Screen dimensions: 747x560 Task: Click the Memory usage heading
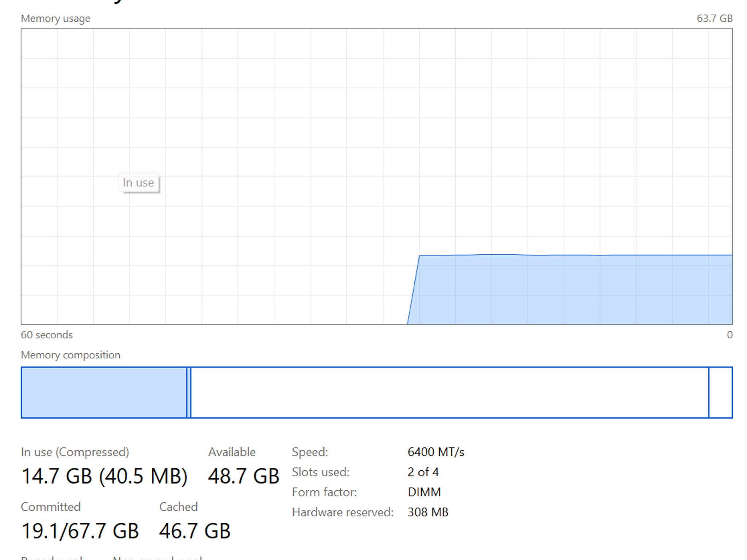click(55, 18)
